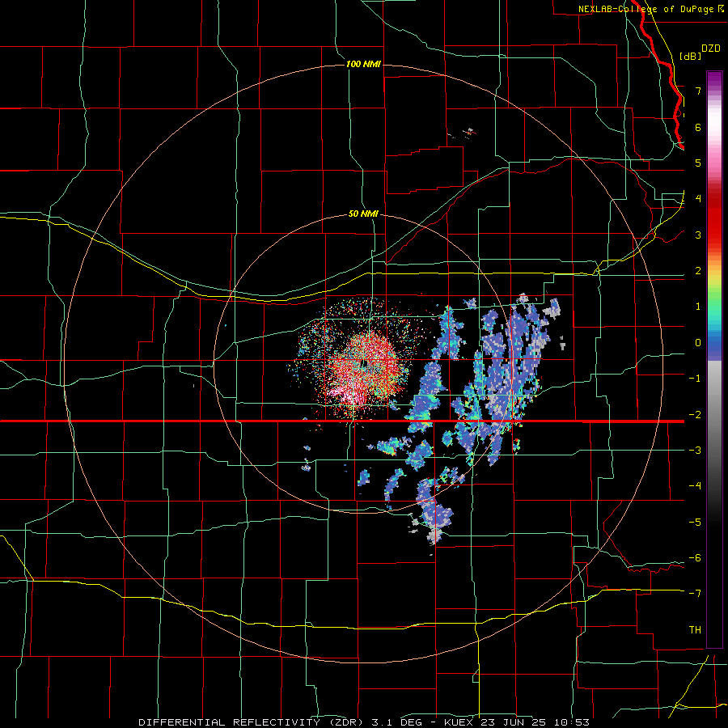The height and width of the screenshot is (728, 728).
Task: Click the '-6' tick on color scale
Action: [695, 558]
